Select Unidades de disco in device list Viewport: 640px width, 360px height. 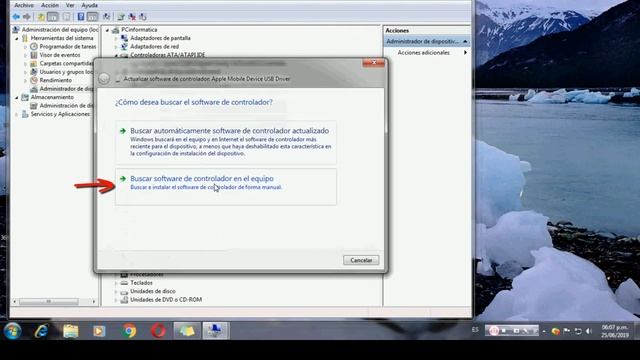tap(153, 291)
